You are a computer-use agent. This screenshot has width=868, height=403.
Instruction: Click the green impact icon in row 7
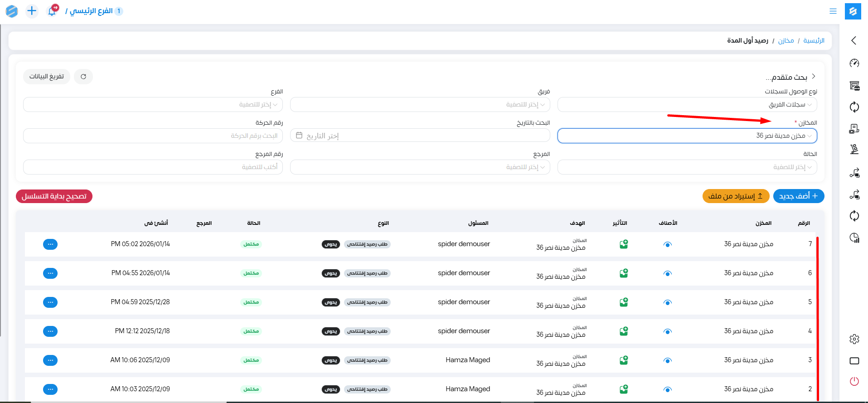624,244
